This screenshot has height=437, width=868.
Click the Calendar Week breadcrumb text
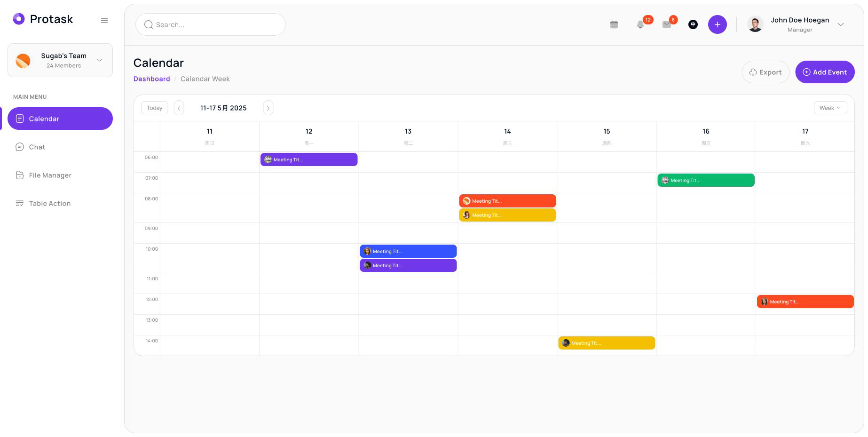[205, 79]
